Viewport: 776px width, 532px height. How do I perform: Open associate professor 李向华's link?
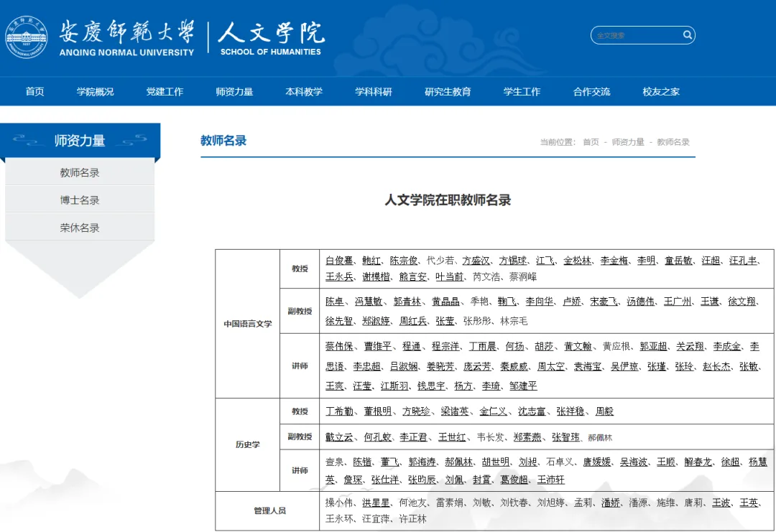[540, 301]
